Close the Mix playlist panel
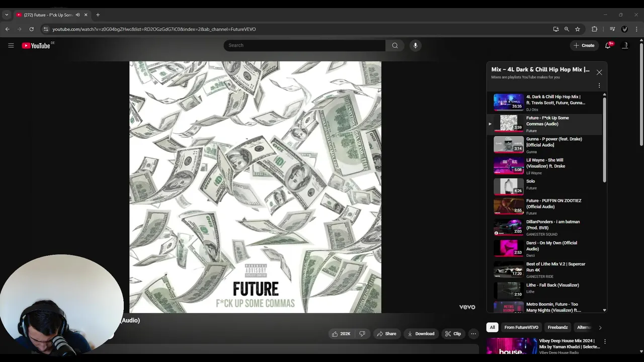This screenshot has width=644, height=362. pos(599,72)
